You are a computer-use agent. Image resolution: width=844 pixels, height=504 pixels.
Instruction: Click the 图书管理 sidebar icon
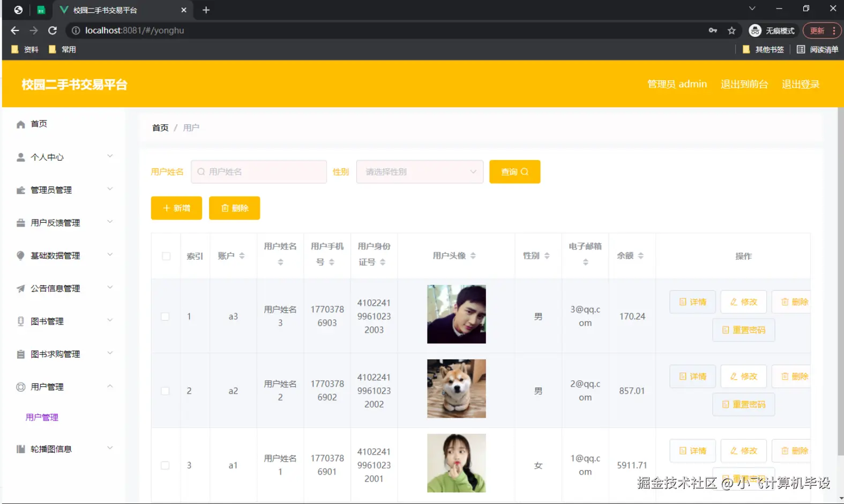click(20, 321)
